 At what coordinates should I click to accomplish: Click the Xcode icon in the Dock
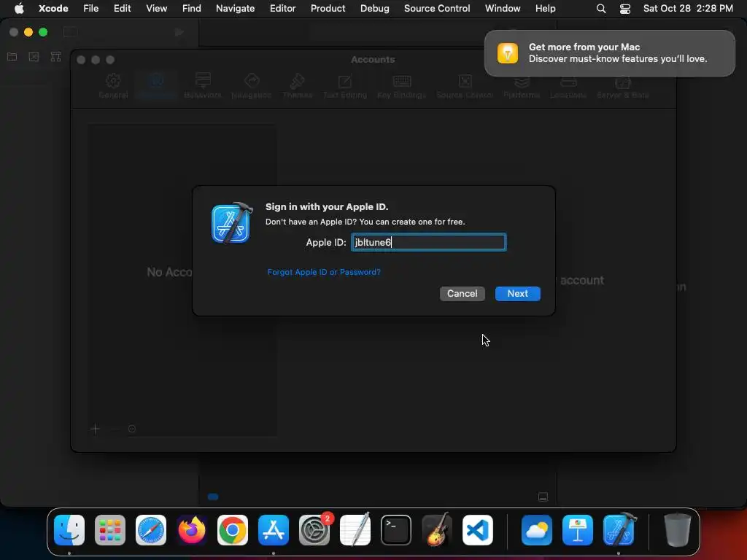pyautogui.click(x=619, y=529)
